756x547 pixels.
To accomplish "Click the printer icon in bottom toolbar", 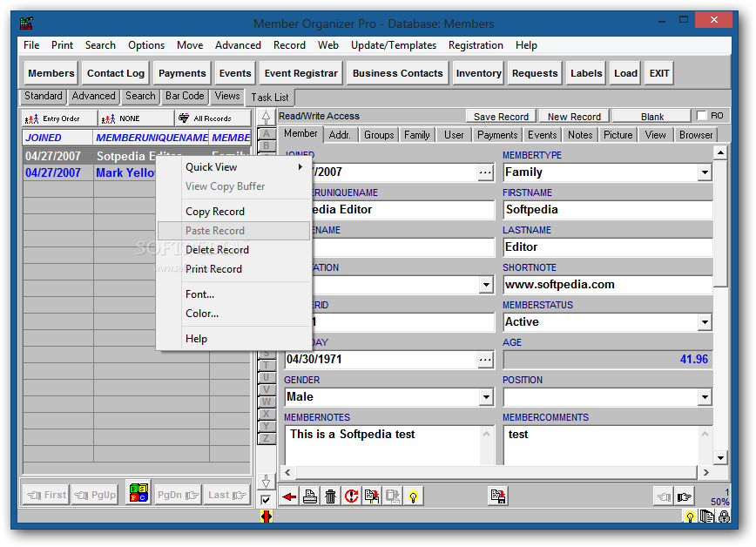I will click(310, 496).
